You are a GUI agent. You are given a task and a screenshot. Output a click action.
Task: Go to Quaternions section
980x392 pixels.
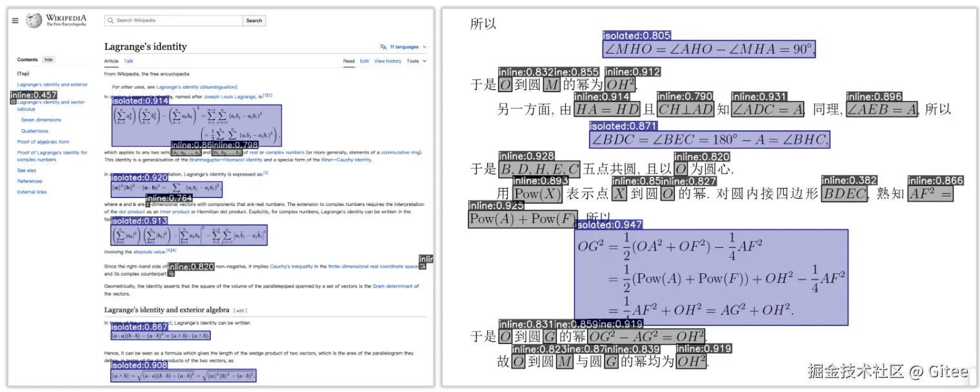35,131
